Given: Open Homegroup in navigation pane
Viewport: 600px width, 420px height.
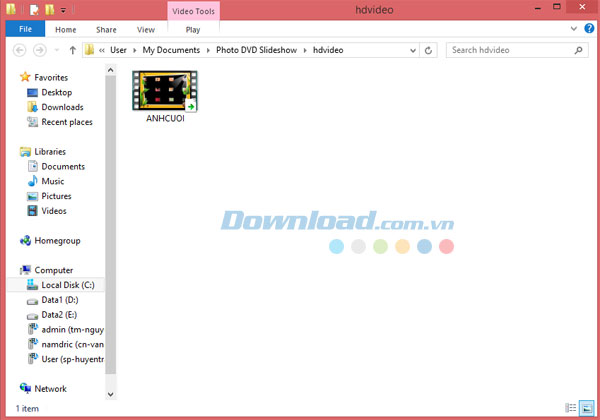Looking at the screenshot, I should click(59, 241).
